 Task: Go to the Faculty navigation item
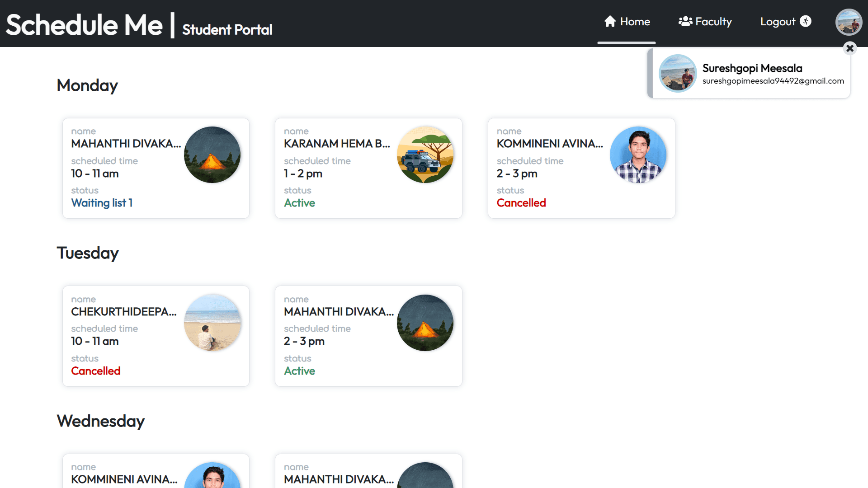713,22
